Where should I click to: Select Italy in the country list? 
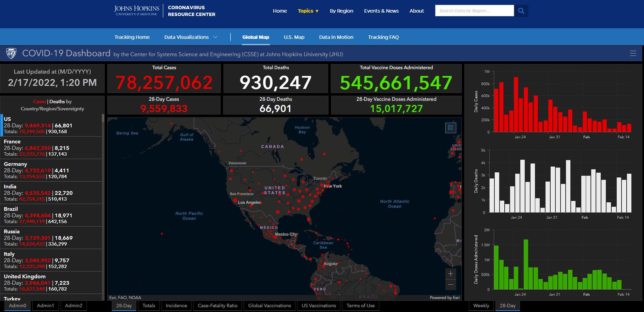[51, 260]
